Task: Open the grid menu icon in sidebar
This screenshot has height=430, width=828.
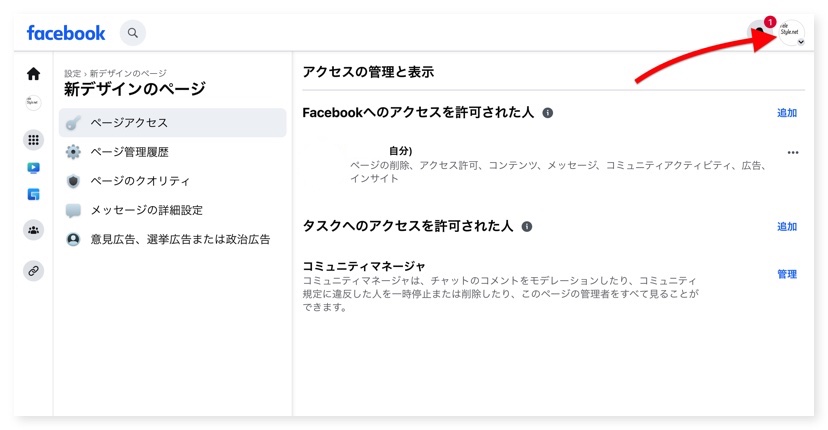Action: [x=33, y=141]
